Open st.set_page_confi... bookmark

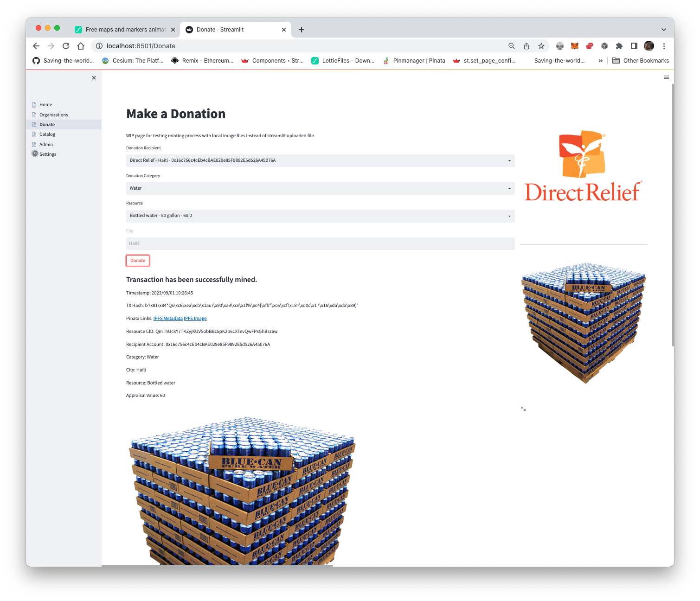(x=484, y=61)
